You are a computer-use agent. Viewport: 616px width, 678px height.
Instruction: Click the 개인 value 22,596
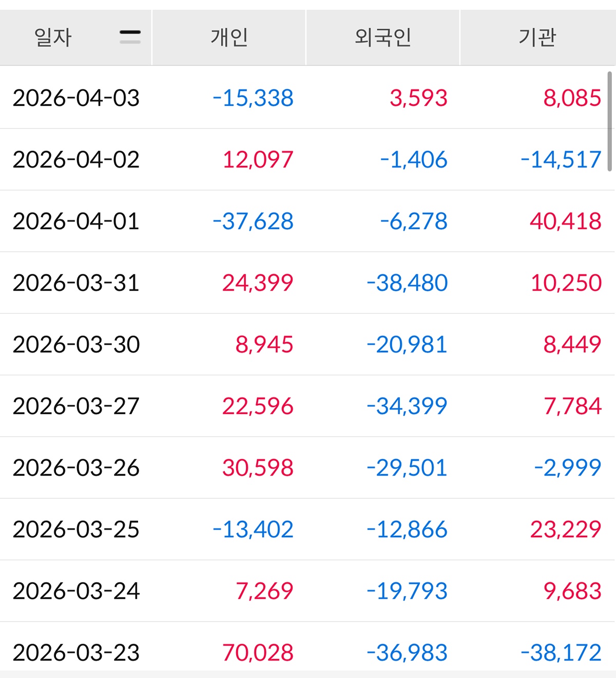coord(258,406)
